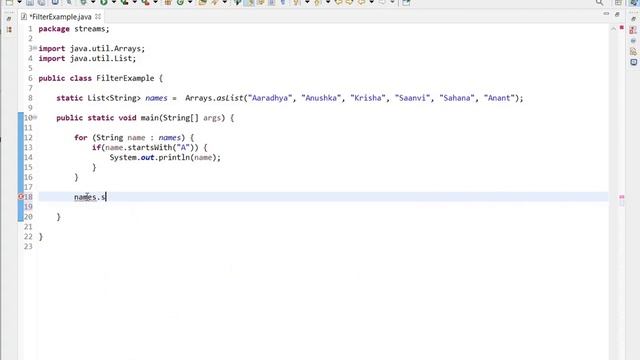Click the rightmost yellow navigation arrow in the toolbar
The image size is (640, 360).
(362, 2)
